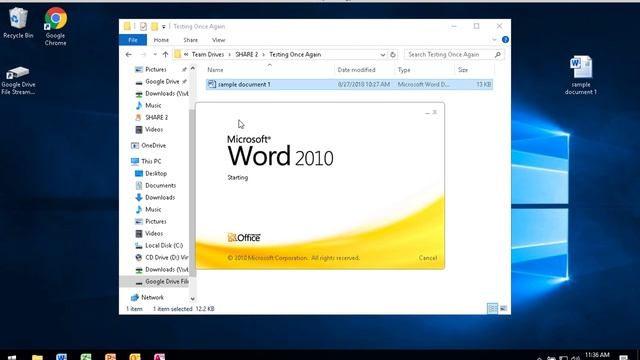The height and width of the screenshot is (360, 640).
Task: Open Excel from the taskbar
Action: click(x=86, y=357)
